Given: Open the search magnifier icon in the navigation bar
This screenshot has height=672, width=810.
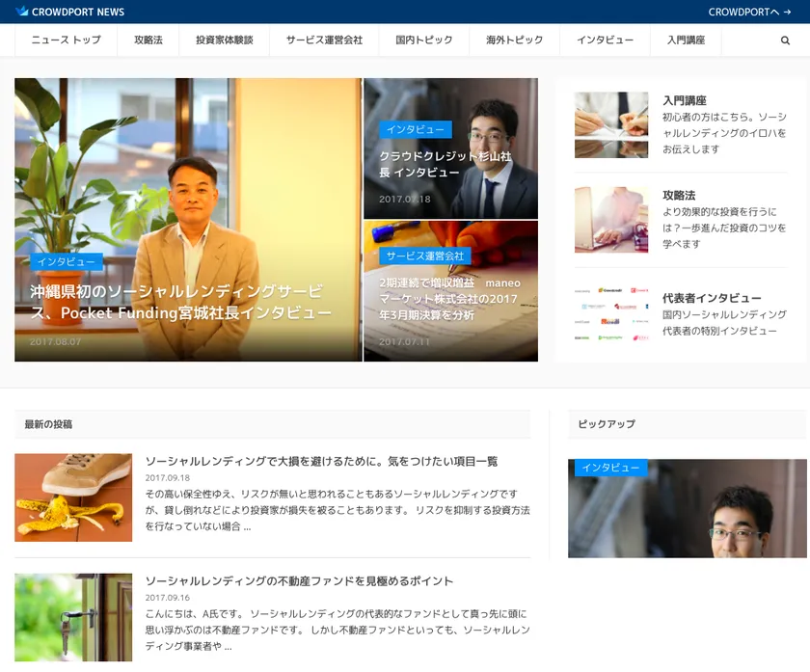Looking at the screenshot, I should pos(785,40).
